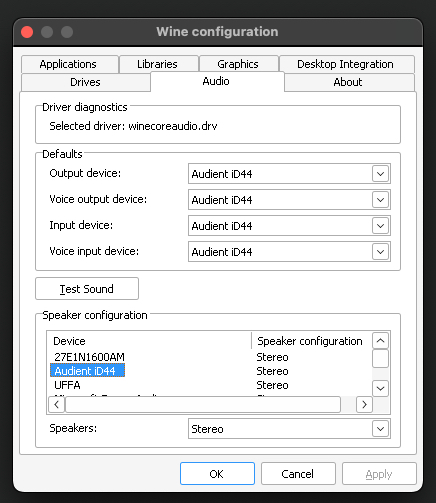Open the About tab
This screenshot has height=503, width=436.
tap(349, 82)
